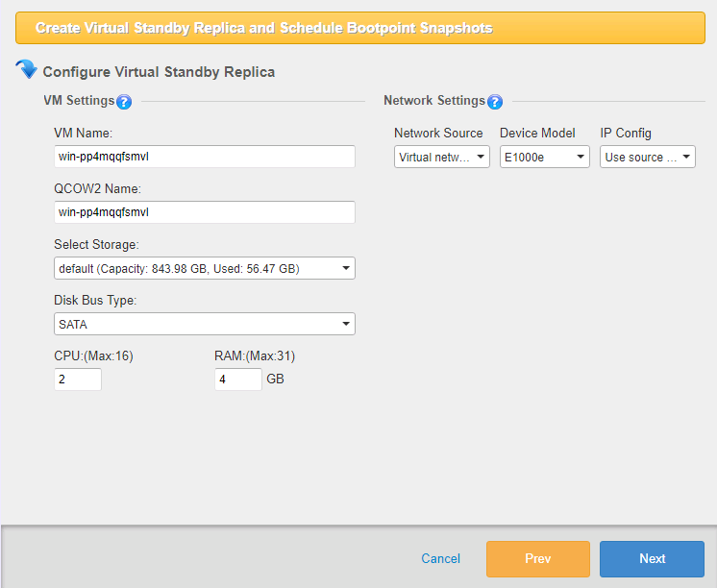Click the VM Settings section label
Image resolution: width=717 pixels, height=588 pixels.
(x=79, y=101)
